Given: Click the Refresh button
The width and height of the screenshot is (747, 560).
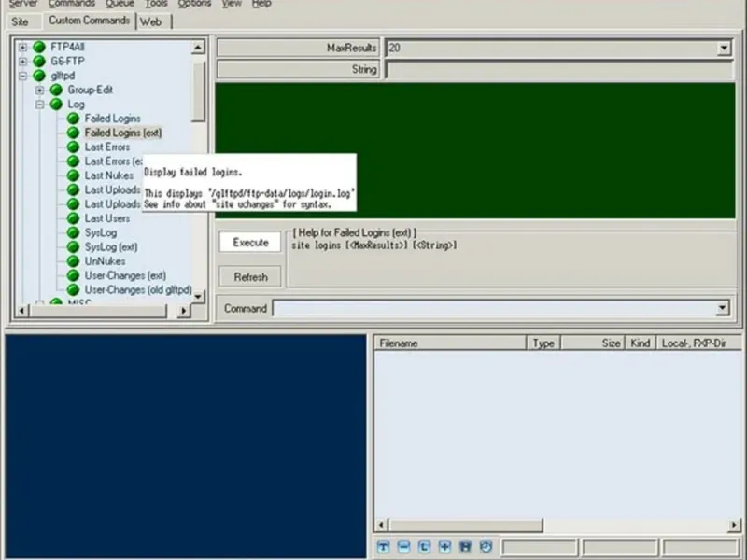Looking at the screenshot, I should [x=250, y=276].
